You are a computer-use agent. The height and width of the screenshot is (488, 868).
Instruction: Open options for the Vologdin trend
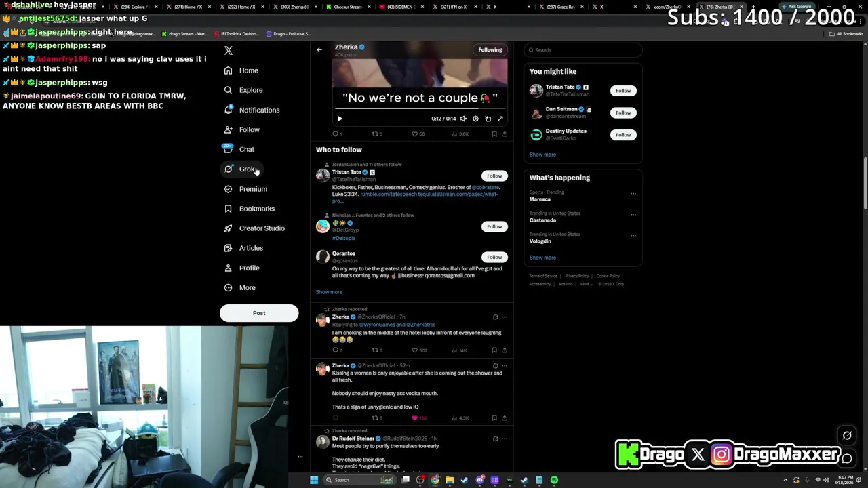[x=633, y=235]
